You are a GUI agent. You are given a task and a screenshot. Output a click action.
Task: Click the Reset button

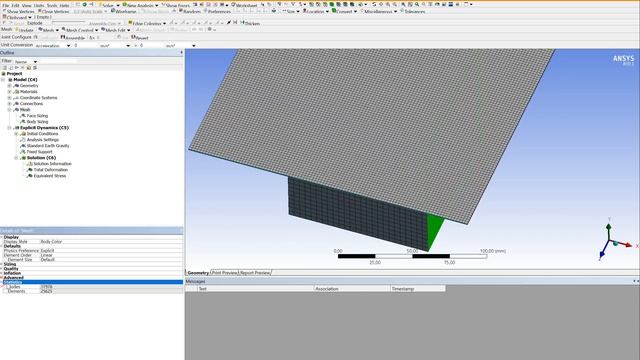tap(140, 37)
